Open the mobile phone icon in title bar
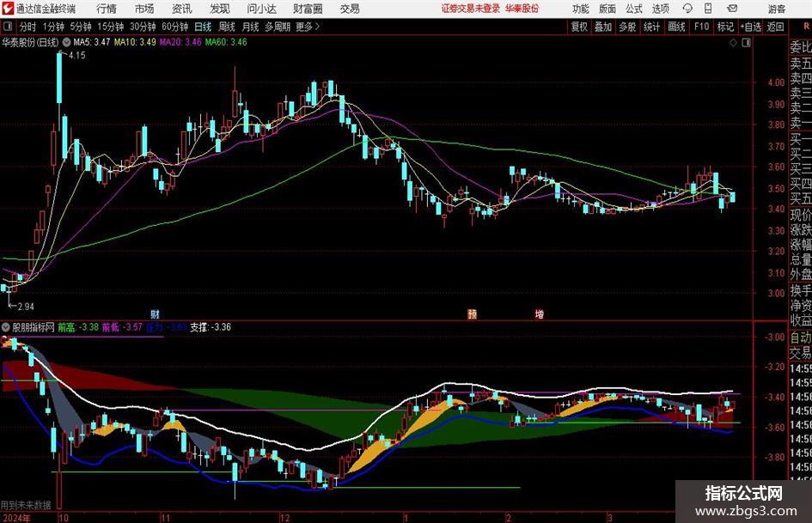This screenshot has height=523, width=812. click(x=708, y=9)
